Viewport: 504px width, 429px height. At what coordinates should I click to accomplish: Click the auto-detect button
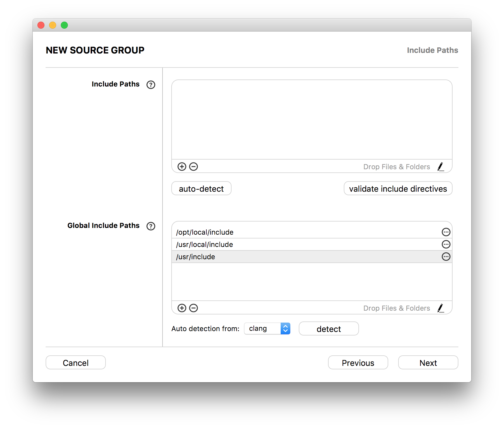201,188
